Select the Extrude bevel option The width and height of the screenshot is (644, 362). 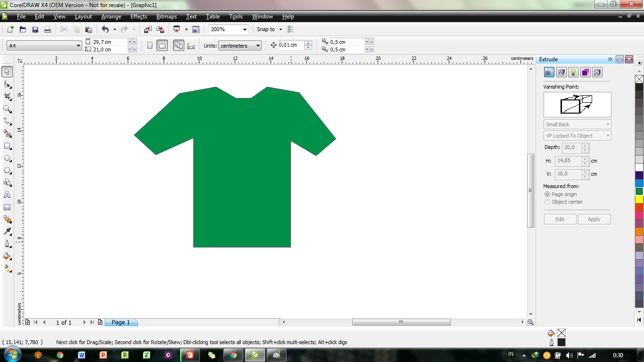[x=596, y=72]
